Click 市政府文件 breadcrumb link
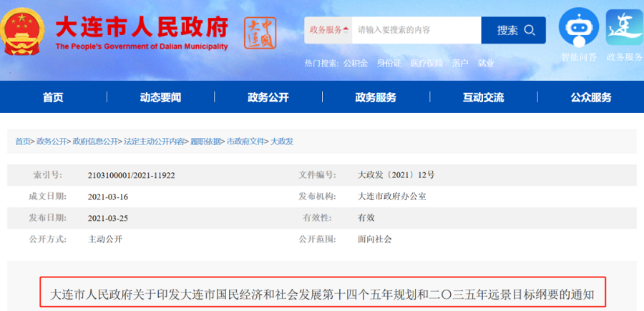Viewport: 644px width, 311px height. pos(245,142)
